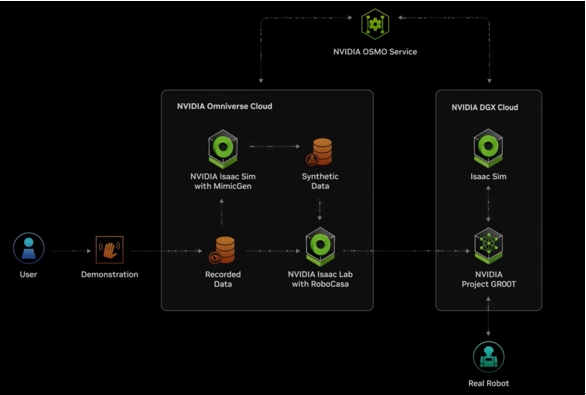Click the Demonstration hand icon
This screenshot has width=586, height=395.
[110, 250]
